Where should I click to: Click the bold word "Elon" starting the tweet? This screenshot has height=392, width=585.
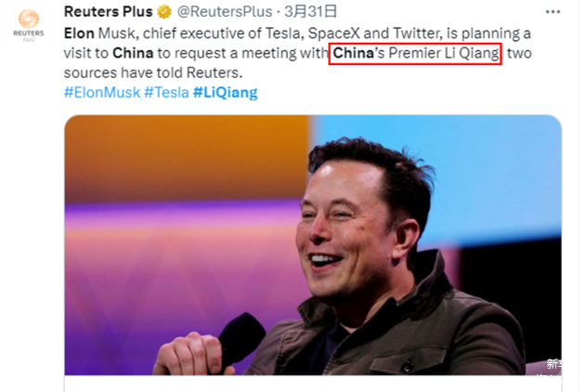coord(79,33)
